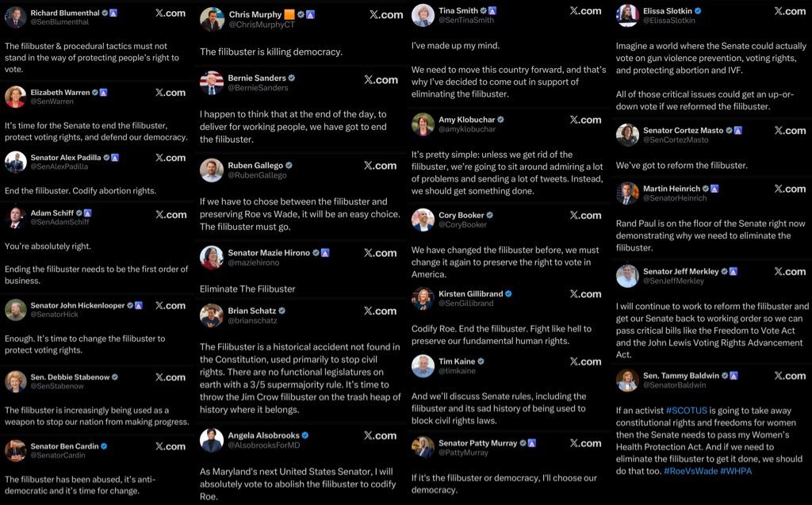Click the X.com logo on Elissa Slotkin's tweet
Viewport: 812px width, 505px height.
[x=789, y=12]
